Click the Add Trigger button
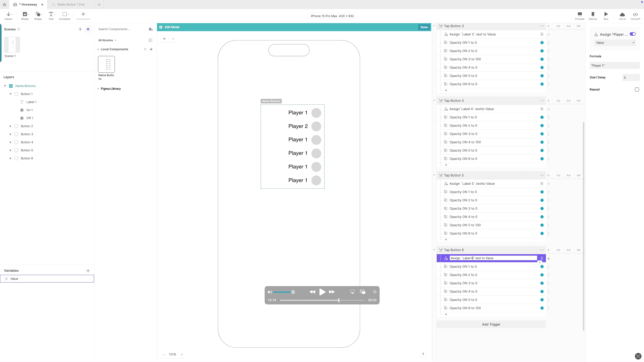This screenshot has height=362, width=644. [491, 324]
